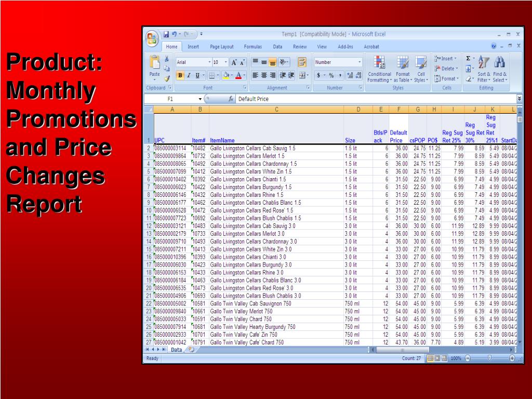Open Sort & Filter menu
The image size is (532, 399).
[484, 69]
